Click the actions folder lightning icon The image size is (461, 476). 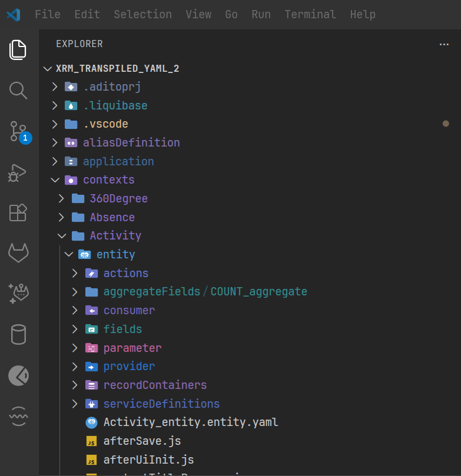tap(91, 273)
